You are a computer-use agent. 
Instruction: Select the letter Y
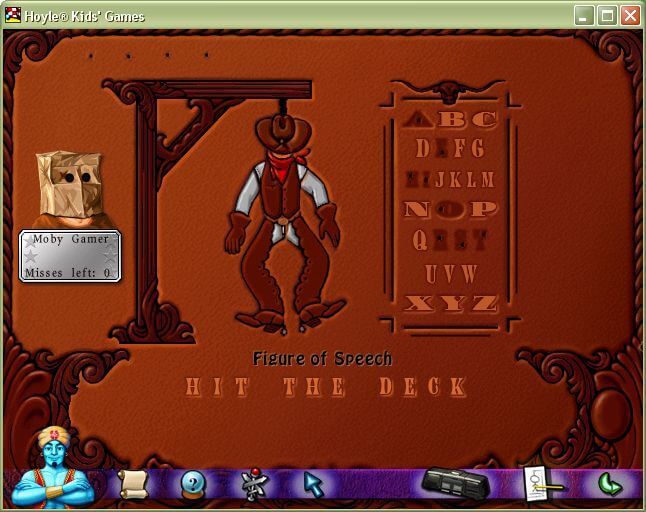coord(452,304)
